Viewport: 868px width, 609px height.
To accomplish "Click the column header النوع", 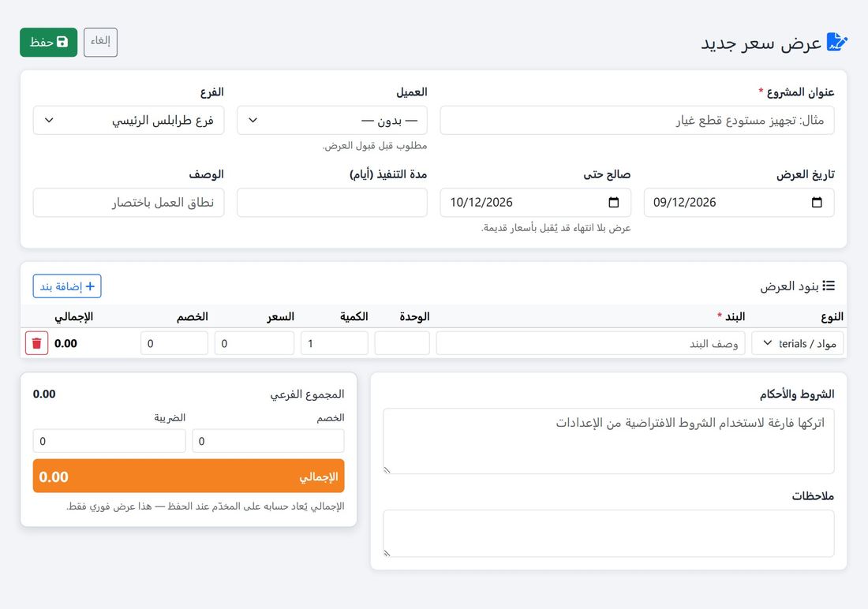I will pos(832,316).
